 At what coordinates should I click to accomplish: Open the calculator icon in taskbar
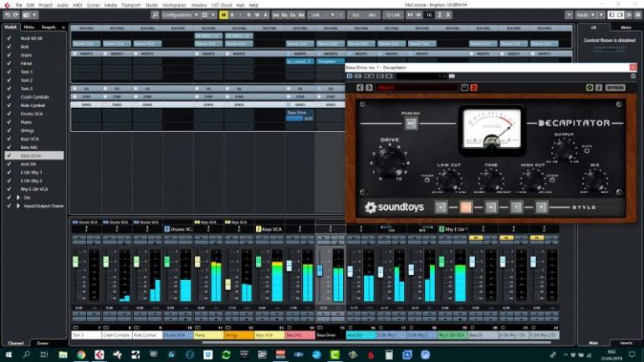point(389,354)
